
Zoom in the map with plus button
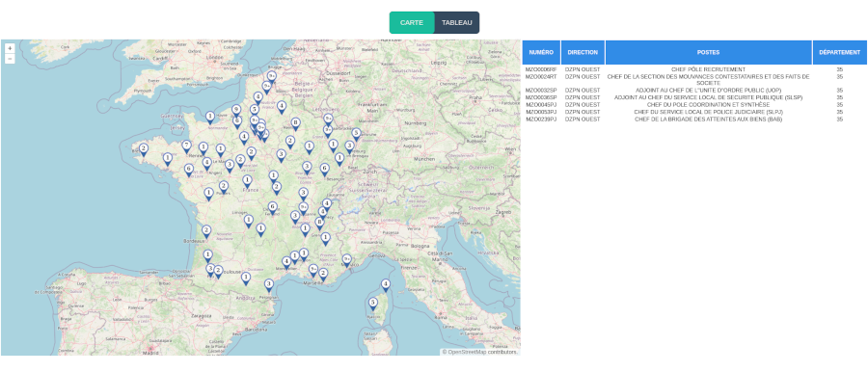(x=10, y=49)
